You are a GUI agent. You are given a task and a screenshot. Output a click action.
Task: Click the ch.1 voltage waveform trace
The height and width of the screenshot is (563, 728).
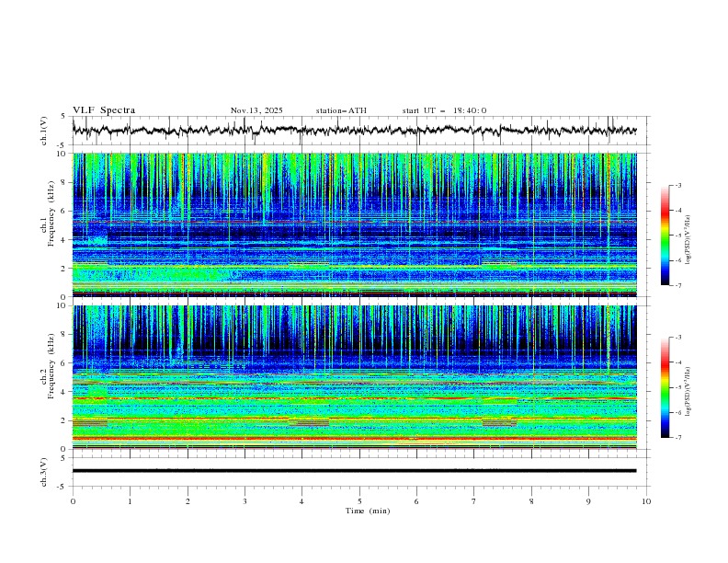[355, 131]
